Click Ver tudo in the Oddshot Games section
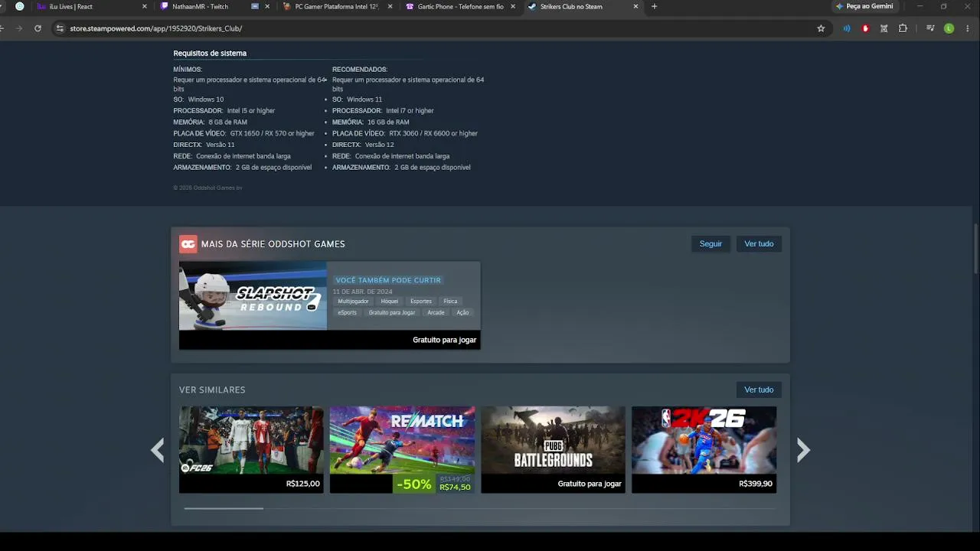Viewport: 980px width, 551px height. coord(759,243)
